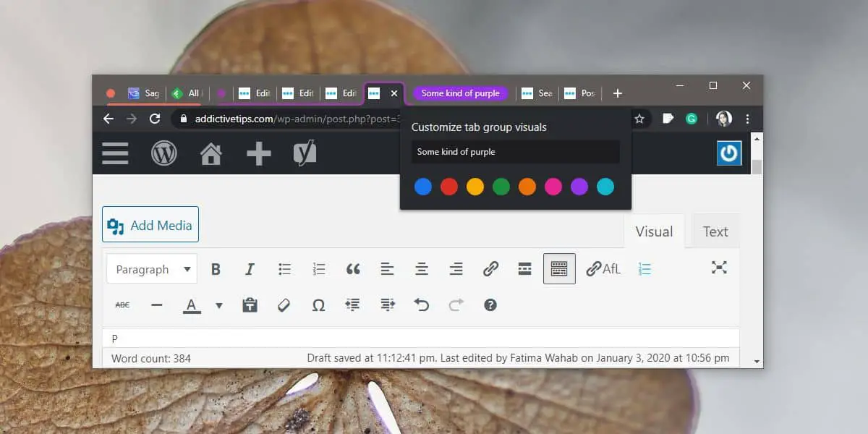Select the purple tab group color
This screenshot has width=868, height=434.
tap(579, 187)
